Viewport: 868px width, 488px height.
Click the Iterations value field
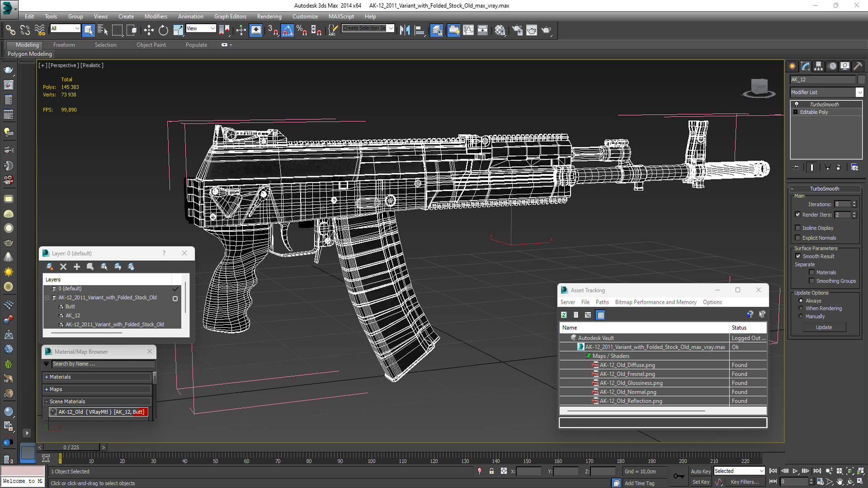pos(843,204)
